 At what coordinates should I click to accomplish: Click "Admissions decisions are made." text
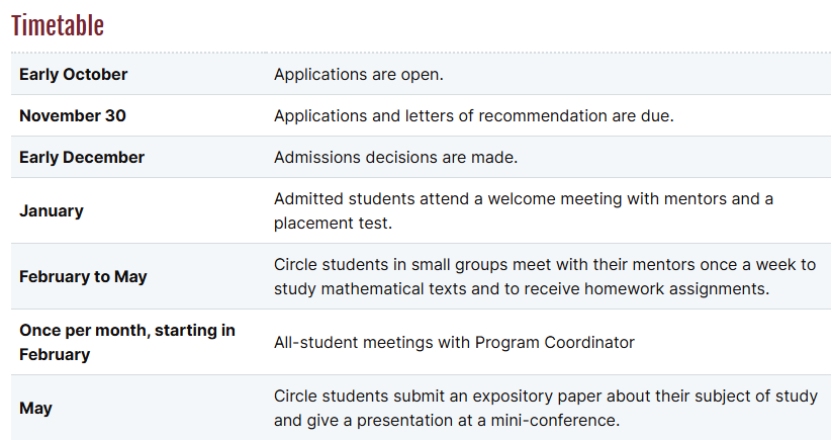coord(395,157)
